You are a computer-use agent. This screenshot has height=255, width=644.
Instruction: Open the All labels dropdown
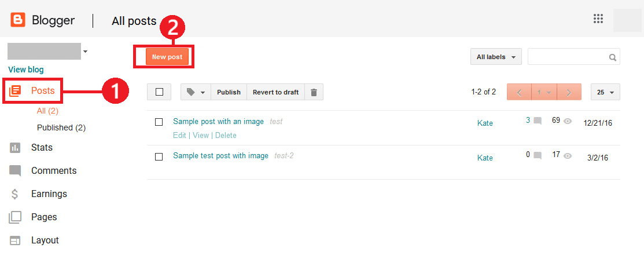click(x=496, y=57)
